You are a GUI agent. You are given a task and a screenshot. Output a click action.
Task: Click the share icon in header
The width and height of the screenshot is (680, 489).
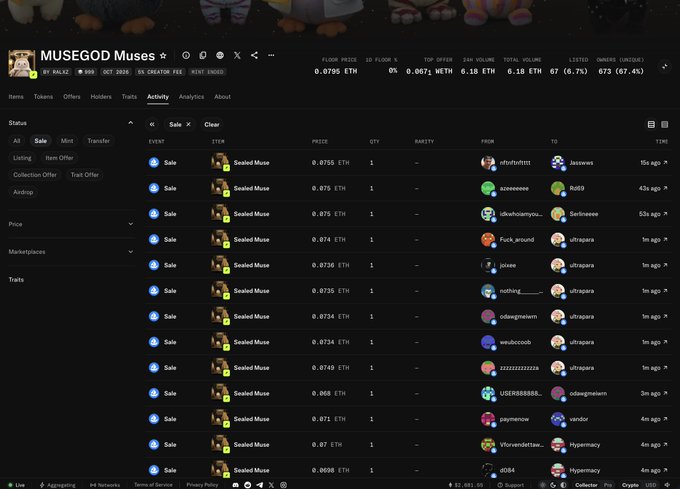tap(254, 55)
